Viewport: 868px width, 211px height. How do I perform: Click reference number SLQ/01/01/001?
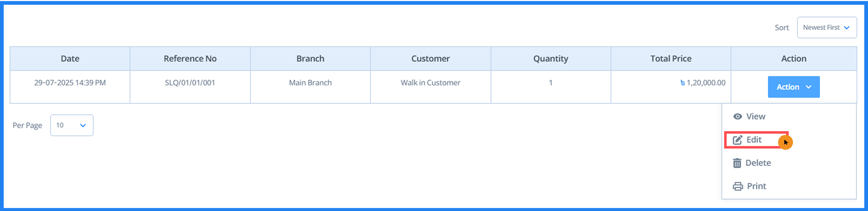(190, 82)
